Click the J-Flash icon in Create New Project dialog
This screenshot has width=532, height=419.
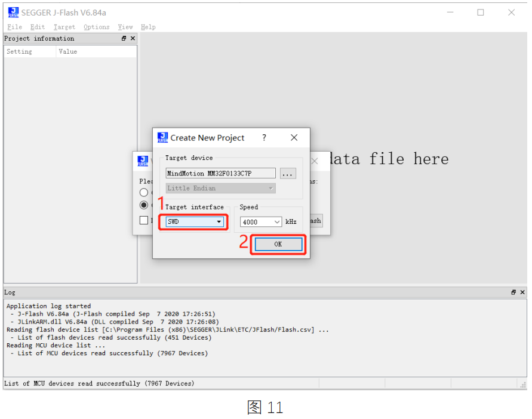(162, 137)
